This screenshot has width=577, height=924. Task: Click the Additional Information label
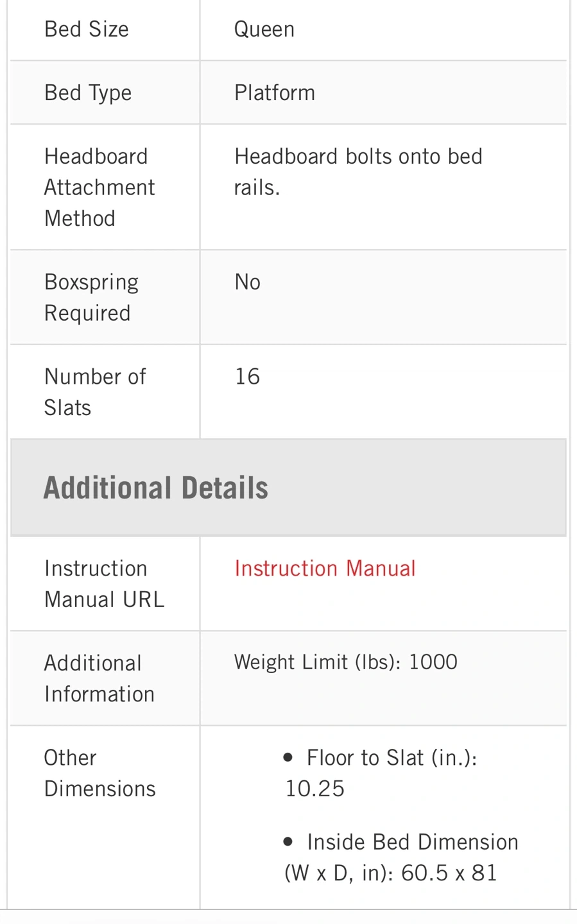pos(99,678)
